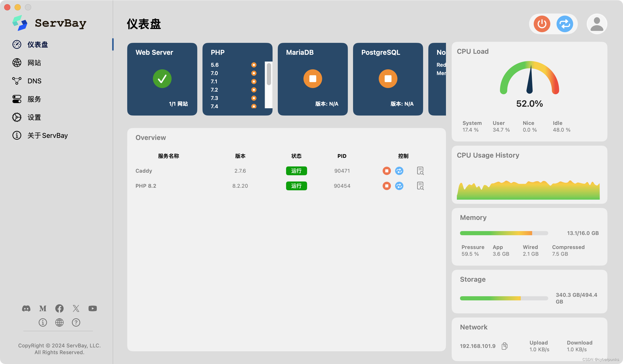The image size is (623, 364).
Task: Toggle the PHP 7.1 status button
Action: (x=254, y=82)
